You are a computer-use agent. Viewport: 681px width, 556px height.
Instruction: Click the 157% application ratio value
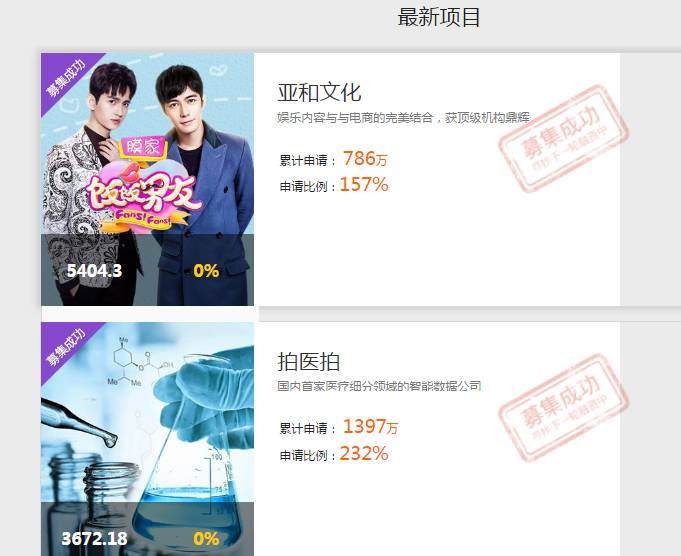coord(364,185)
